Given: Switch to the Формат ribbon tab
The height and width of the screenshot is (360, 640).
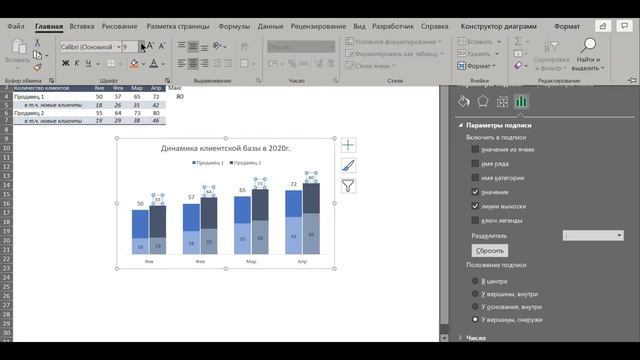Looking at the screenshot, I should point(567,26).
